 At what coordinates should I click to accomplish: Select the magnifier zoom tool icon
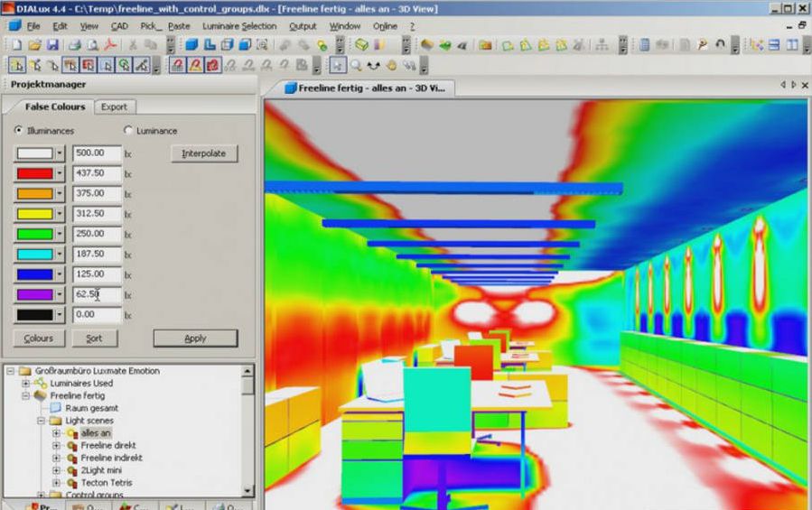pos(356,65)
